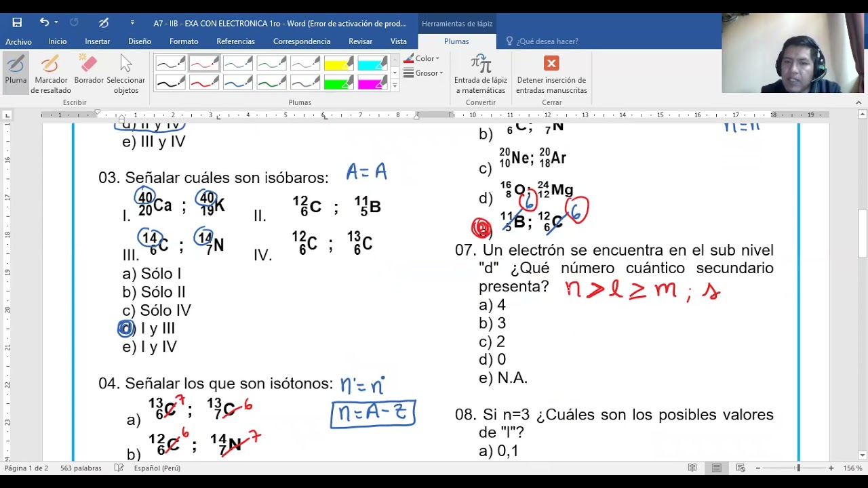This screenshot has height=488, width=868.
Task: Change language Español (Perú)
Action: [157, 468]
